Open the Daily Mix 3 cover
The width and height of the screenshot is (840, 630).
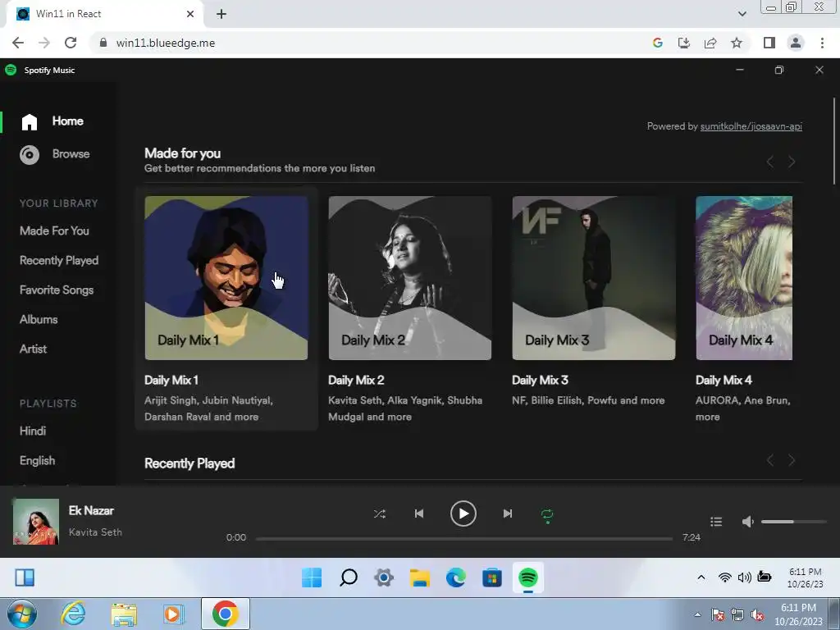594,278
